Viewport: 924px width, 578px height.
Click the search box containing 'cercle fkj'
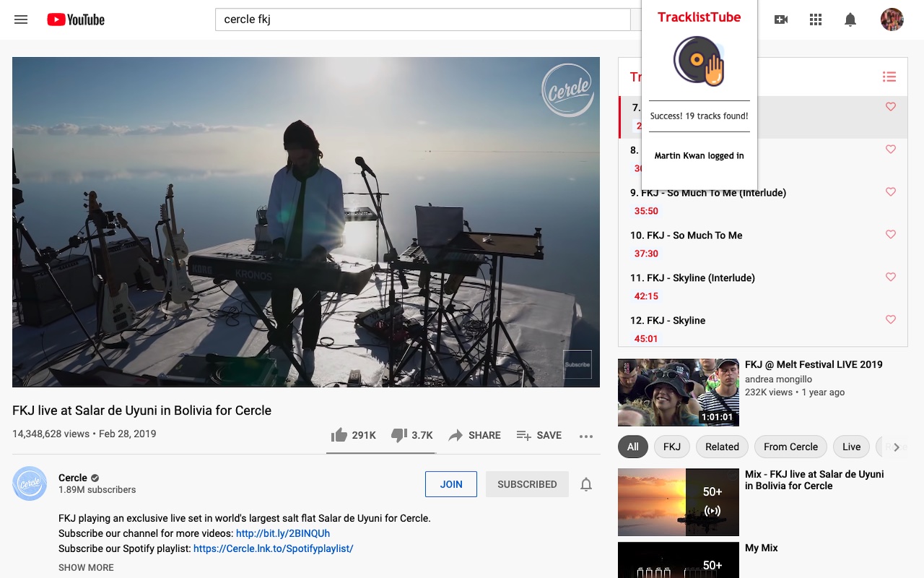pos(423,20)
